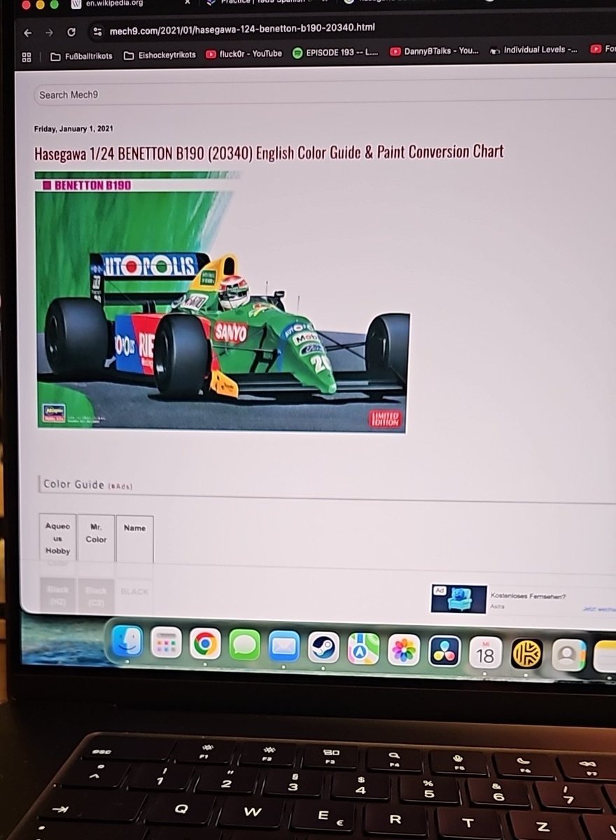Open the fluck0r - YouTube bookmark
This screenshot has height=840, width=616.
coord(244,54)
